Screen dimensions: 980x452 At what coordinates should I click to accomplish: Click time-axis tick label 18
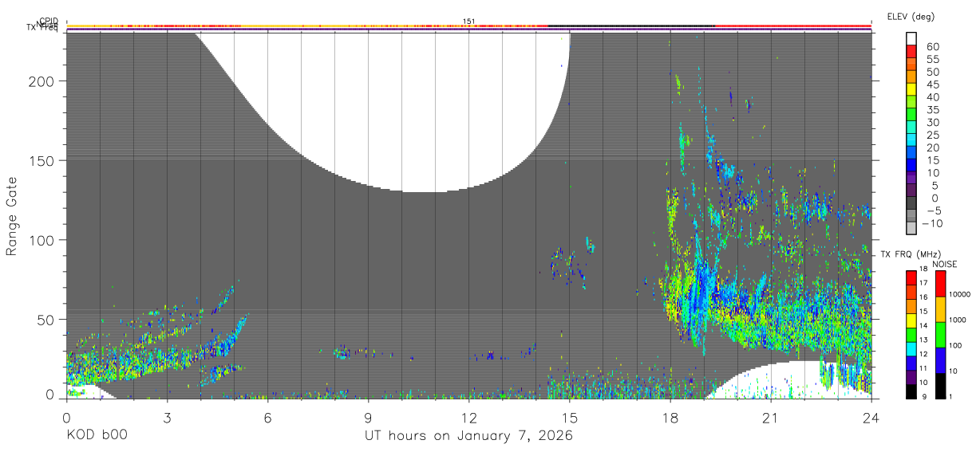pos(670,417)
